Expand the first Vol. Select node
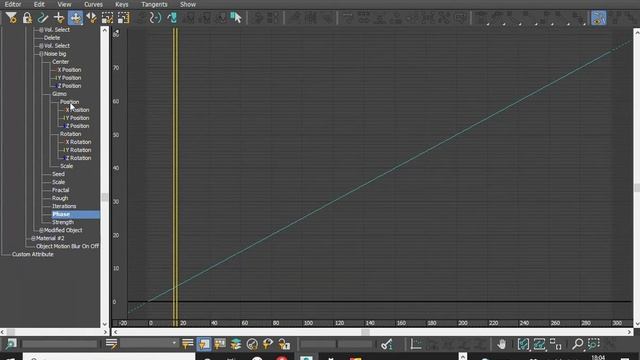Image resolution: width=640 pixels, height=360 pixels. pyautogui.click(x=41, y=30)
